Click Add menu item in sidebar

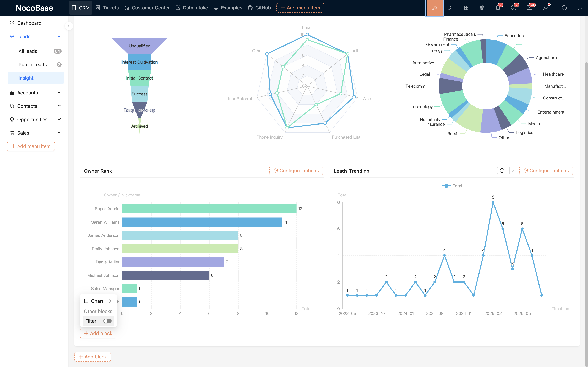click(31, 146)
